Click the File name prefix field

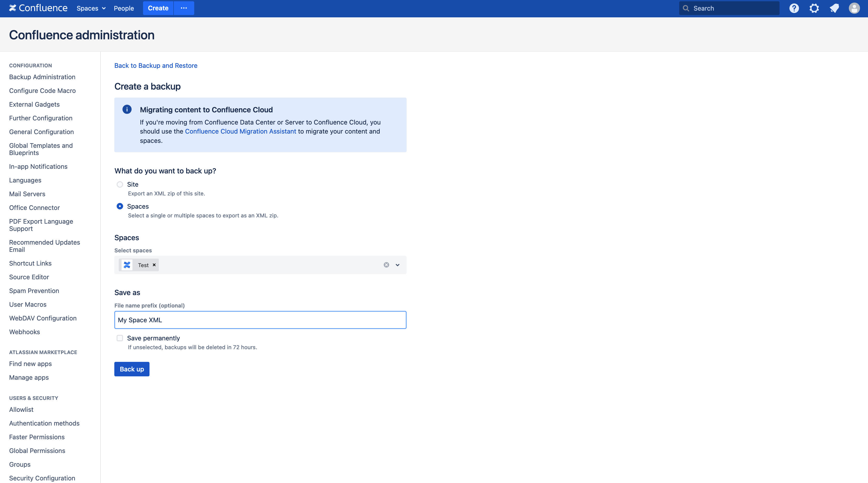(x=260, y=320)
